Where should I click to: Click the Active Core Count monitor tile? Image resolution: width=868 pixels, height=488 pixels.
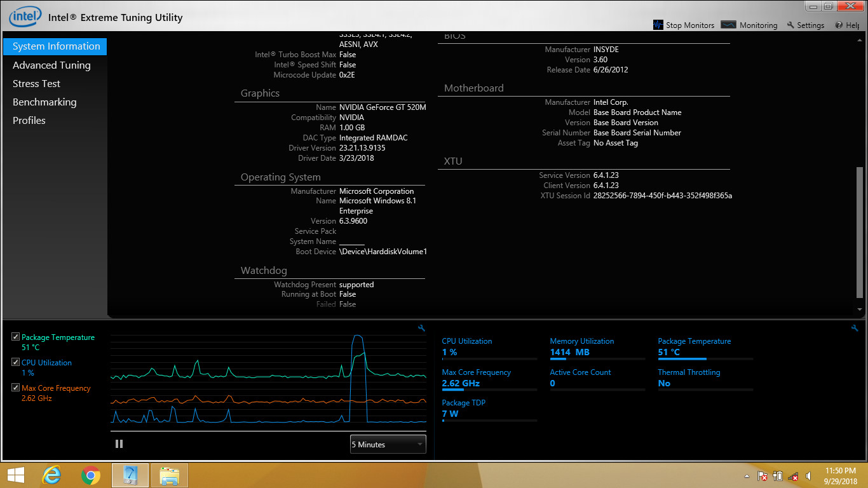[x=597, y=379]
